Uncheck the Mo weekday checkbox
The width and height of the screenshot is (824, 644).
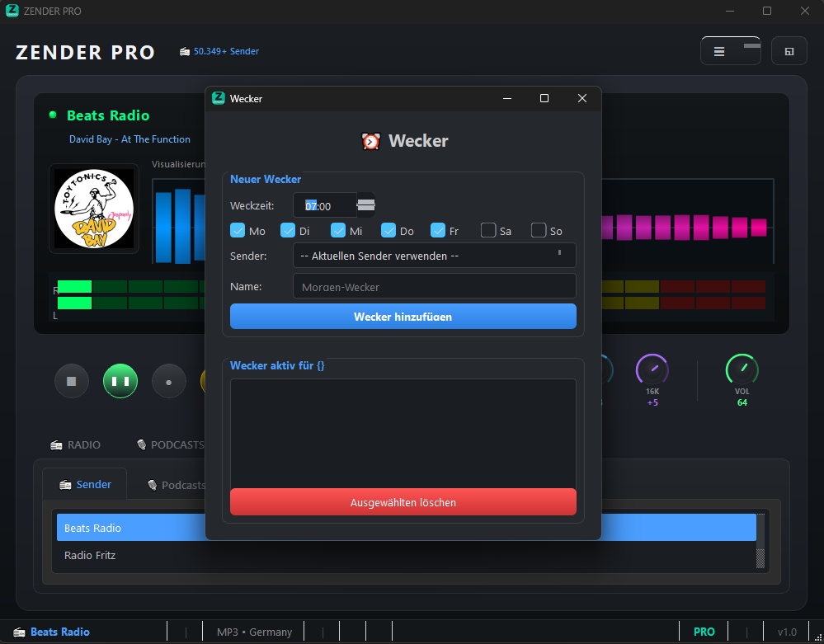click(238, 230)
